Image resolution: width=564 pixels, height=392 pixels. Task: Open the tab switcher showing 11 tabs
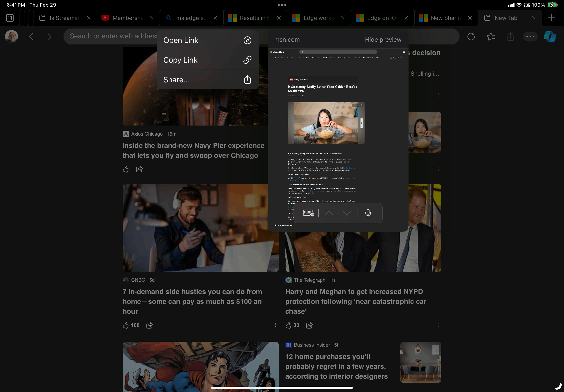[x=10, y=18]
